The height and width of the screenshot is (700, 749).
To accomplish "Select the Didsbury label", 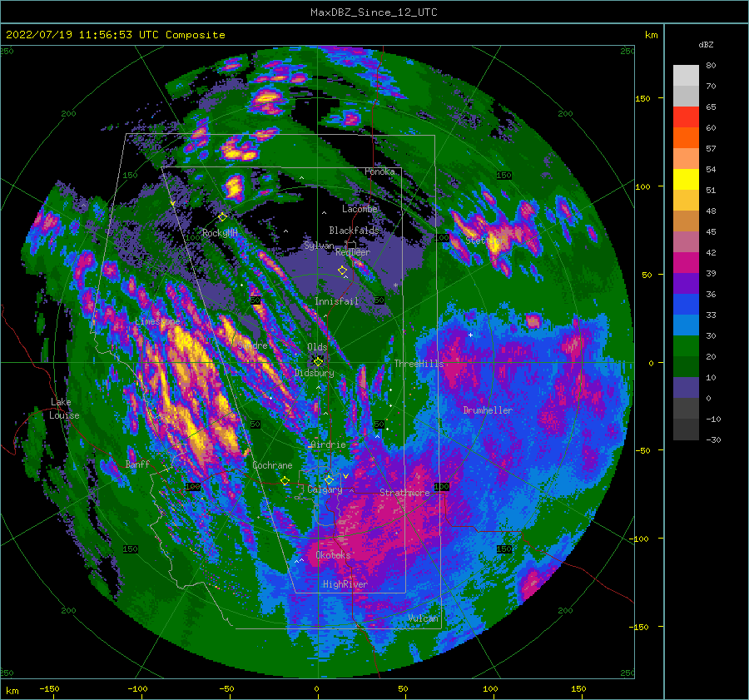I will [x=315, y=373].
